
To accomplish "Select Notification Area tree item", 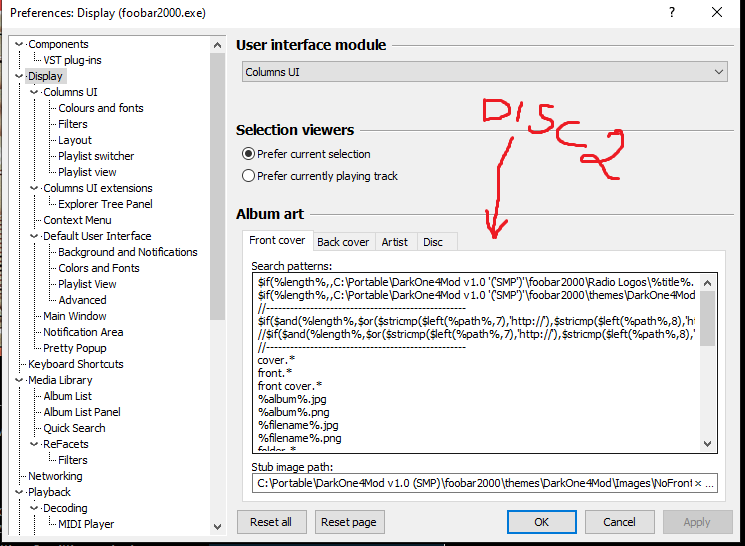I will tap(83, 332).
